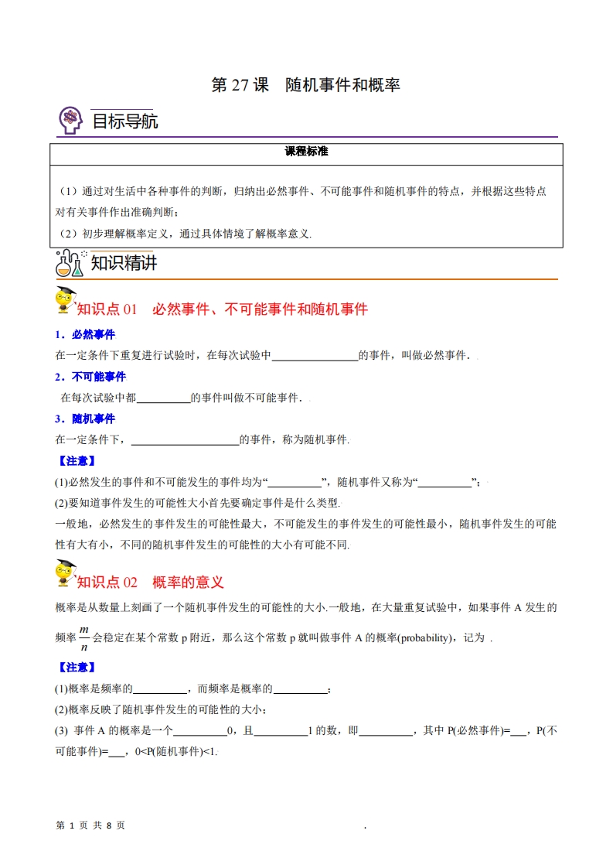
Task: Place cursor in the 随机事件 definition blank
Action: pos(186,439)
